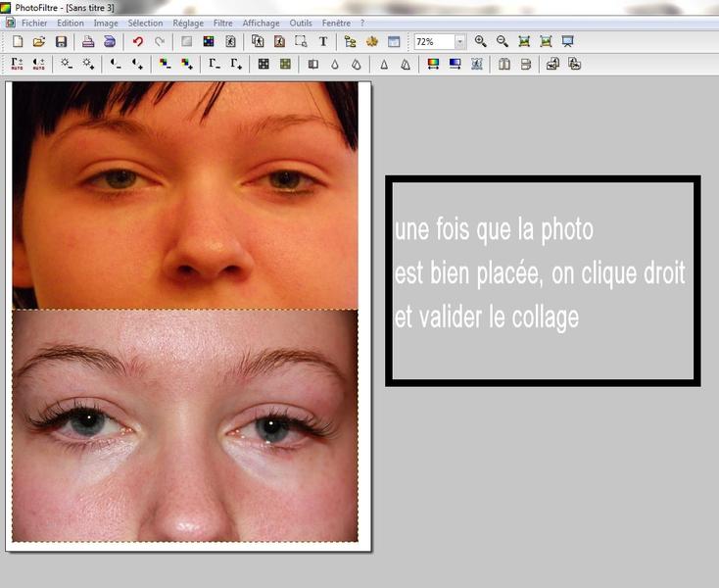Click the Zoom out magnifier icon

503,42
